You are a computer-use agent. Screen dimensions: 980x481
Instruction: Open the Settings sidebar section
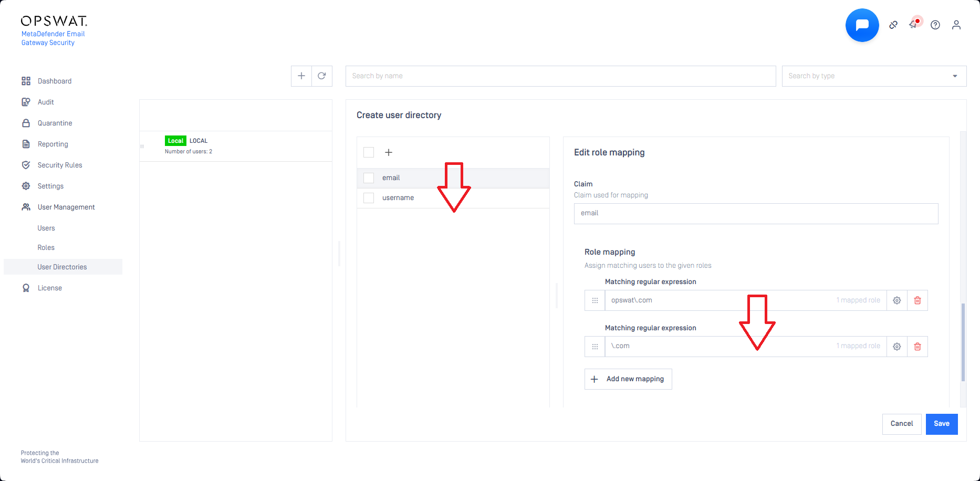coord(50,186)
